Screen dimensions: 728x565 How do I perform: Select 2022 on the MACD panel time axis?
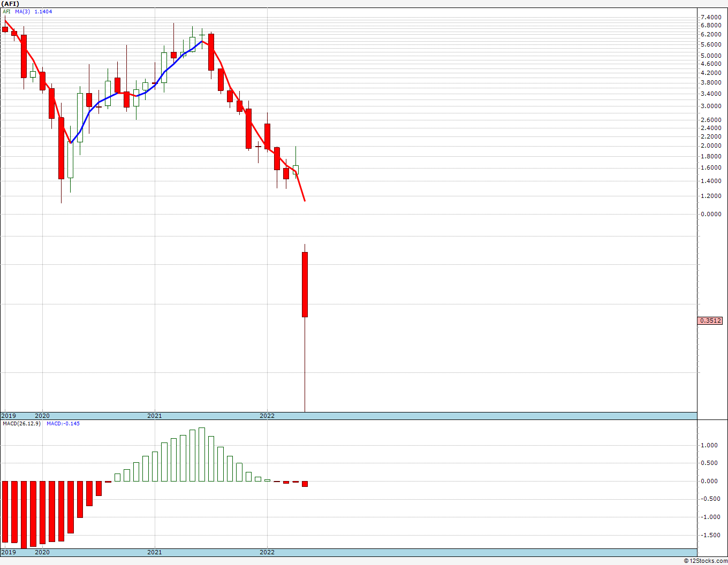(x=267, y=552)
